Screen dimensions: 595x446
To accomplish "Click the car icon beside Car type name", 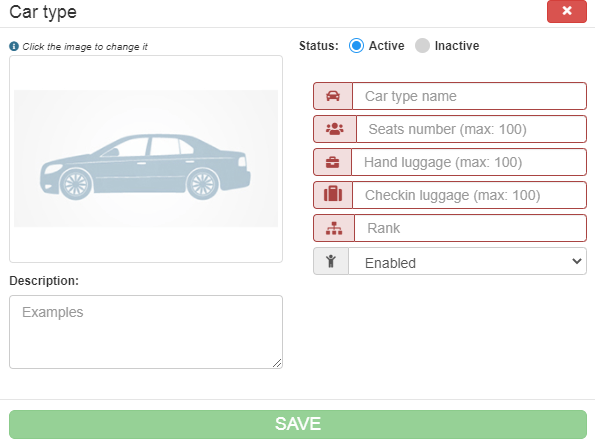I will pyautogui.click(x=333, y=96).
